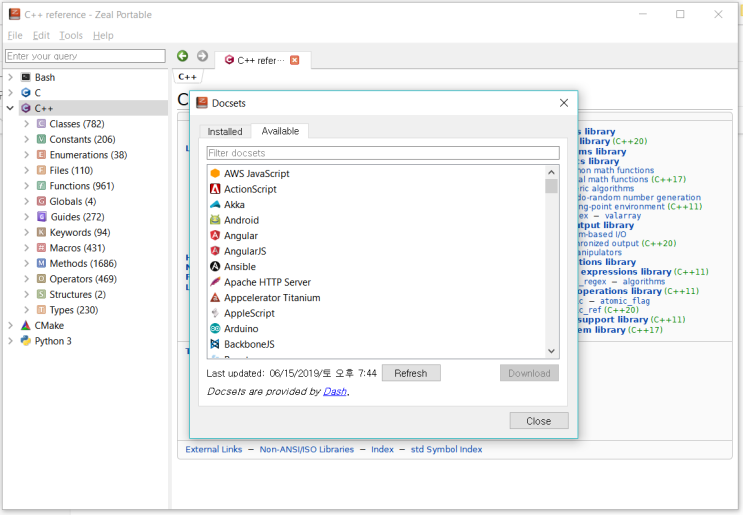The image size is (743, 515).
Task: Expand the Classes (782) node
Action: [x=27, y=124]
